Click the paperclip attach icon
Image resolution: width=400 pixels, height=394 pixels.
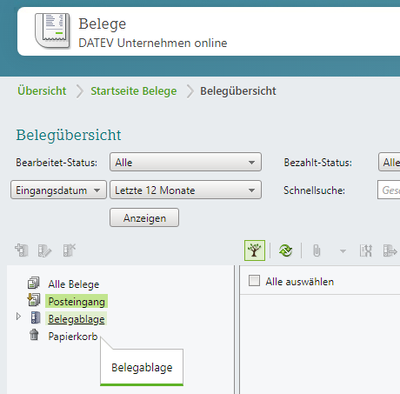coord(317,251)
